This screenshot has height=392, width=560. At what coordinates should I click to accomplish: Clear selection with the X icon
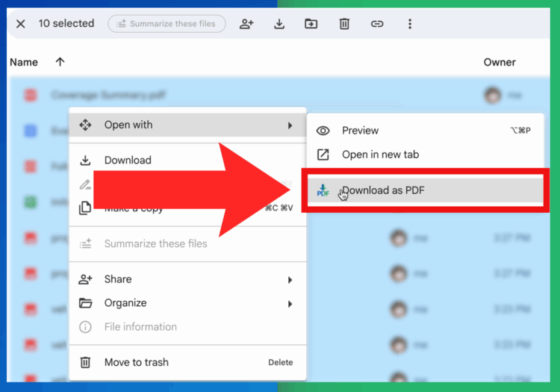(x=20, y=24)
